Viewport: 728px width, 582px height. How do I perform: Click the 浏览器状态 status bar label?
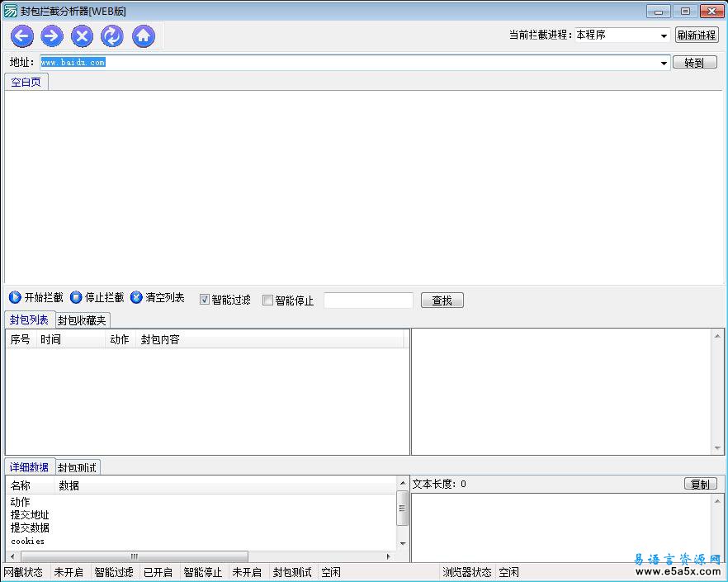click(x=466, y=572)
